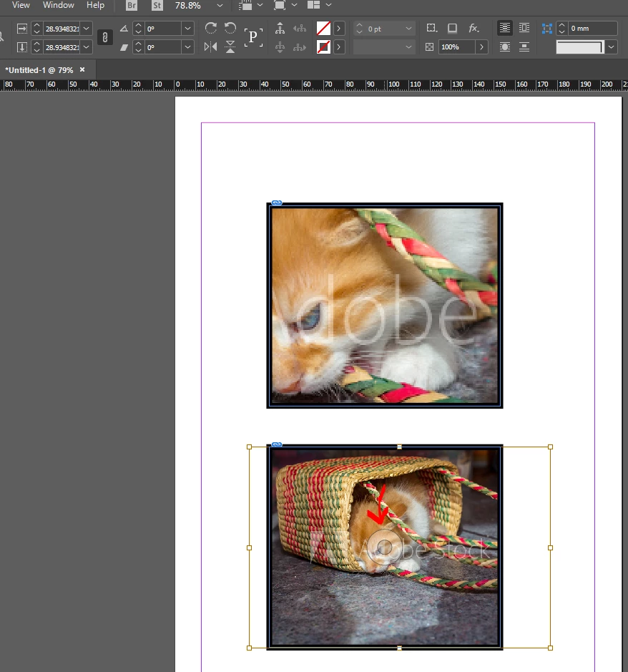The height and width of the screenshot is (672, 628).
Task: Select Wrap Around Object Shape
Action: click(505, 47)
